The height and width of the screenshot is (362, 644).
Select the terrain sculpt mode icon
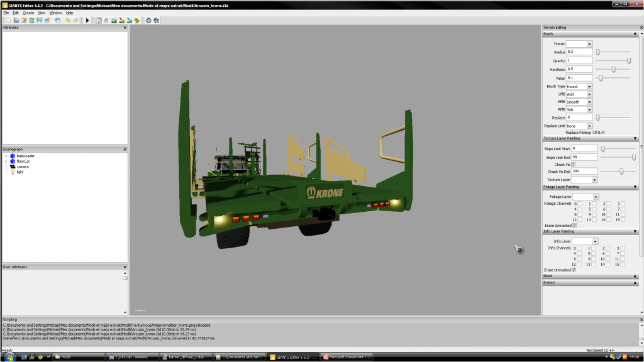pos(114,21)
